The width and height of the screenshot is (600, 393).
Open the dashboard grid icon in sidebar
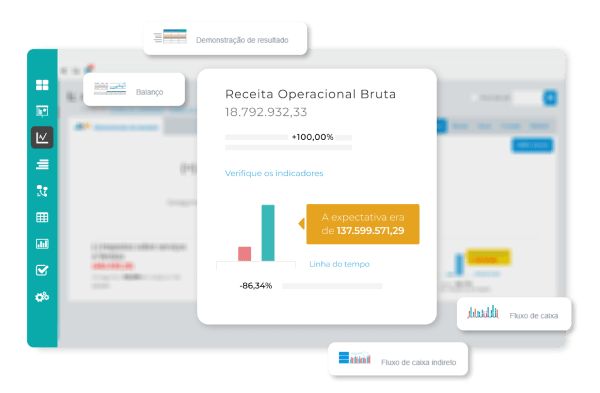point(42,85)
